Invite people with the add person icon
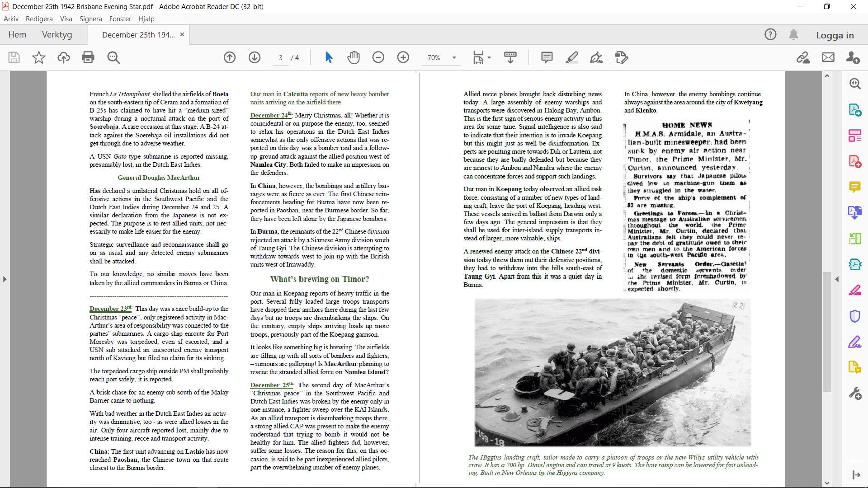The image size is (868, 488). [853, 57]
